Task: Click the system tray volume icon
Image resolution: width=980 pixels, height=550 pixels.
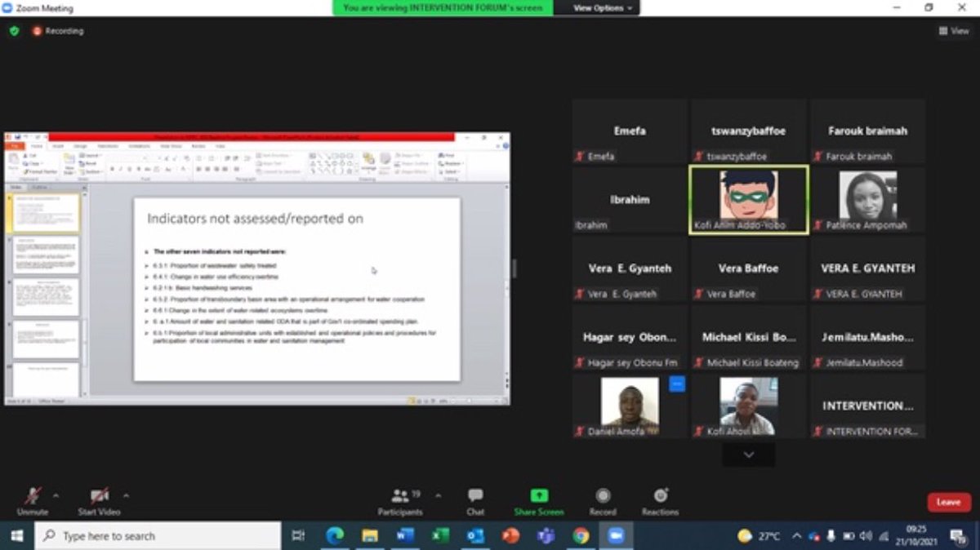Action: point(866,536)
